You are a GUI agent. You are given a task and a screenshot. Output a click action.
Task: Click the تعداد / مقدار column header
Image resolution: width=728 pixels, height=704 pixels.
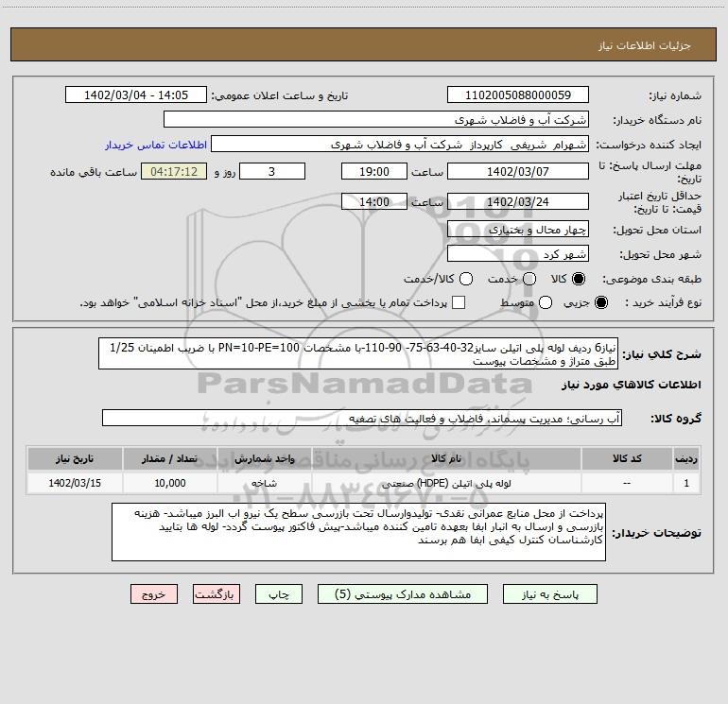[x=170, y=458]
